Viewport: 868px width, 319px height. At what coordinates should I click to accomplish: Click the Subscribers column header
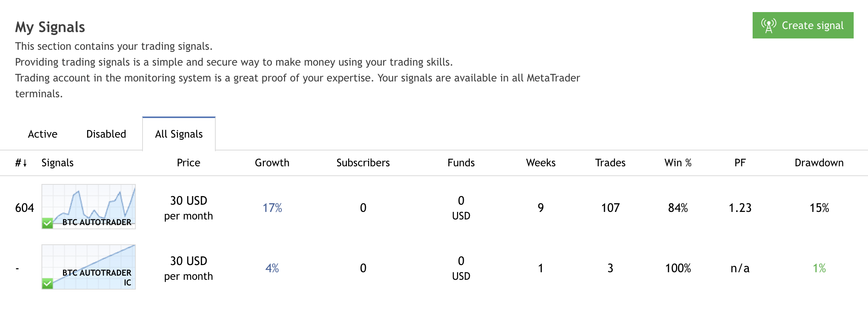[x=363, y=163]
